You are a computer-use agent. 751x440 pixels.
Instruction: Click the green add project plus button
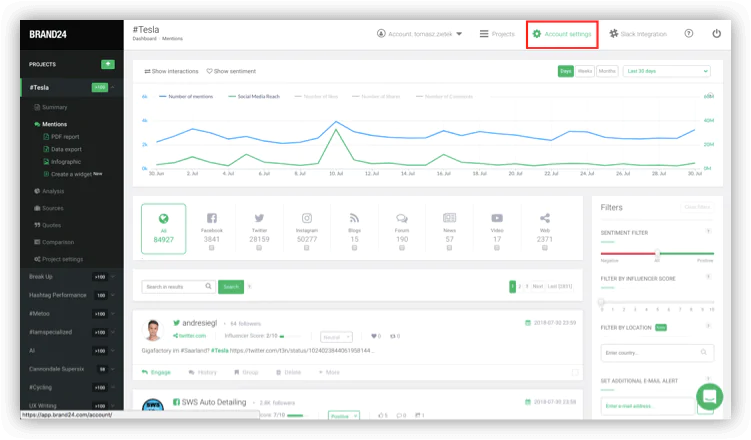(x=108, y=64)
